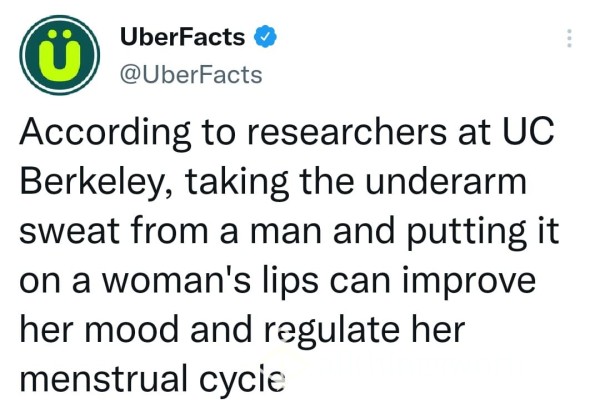Click the word "underarm" in the tweet
This screenshot has width=600, height=408.
[446, 181]
